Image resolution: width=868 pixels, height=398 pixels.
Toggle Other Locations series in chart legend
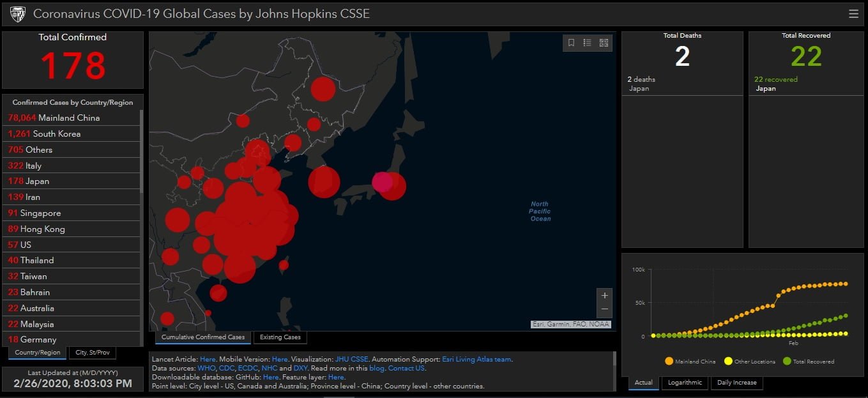pyautogui.click(x=749, y=362)
